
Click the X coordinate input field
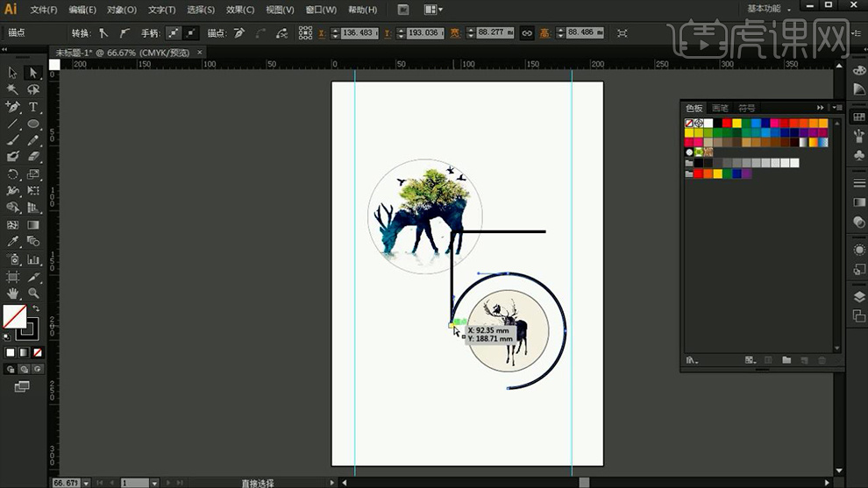pyautogui.click(x=360, y=32)
